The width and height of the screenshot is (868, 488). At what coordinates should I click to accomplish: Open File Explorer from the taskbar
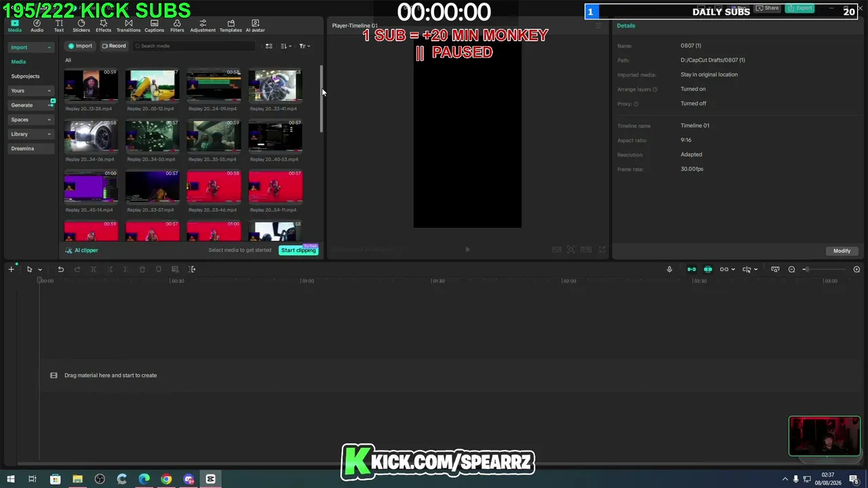(77, 479)
